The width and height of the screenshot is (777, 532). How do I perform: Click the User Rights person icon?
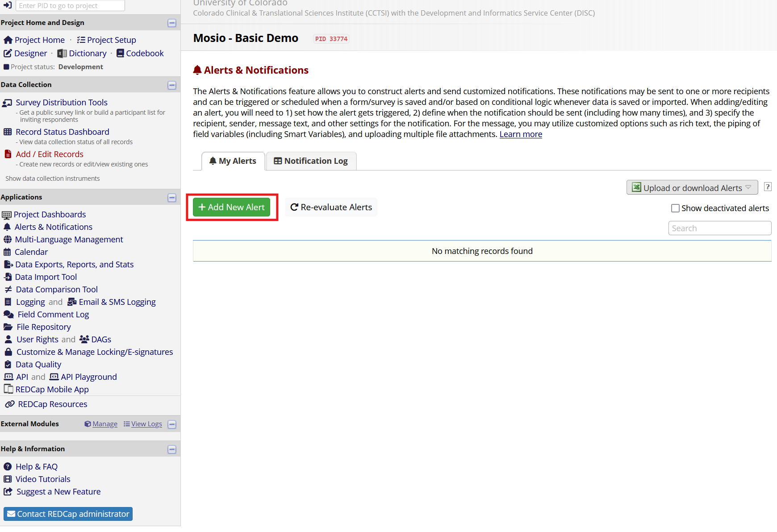tap(8, 339)
